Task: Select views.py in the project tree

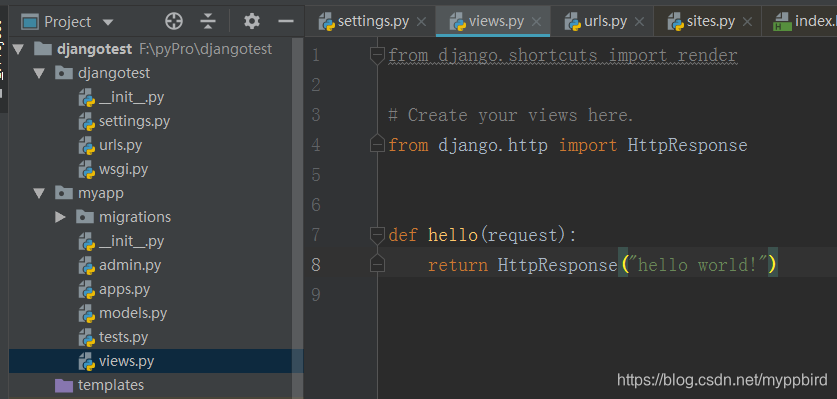Action: tap(127, 362)
